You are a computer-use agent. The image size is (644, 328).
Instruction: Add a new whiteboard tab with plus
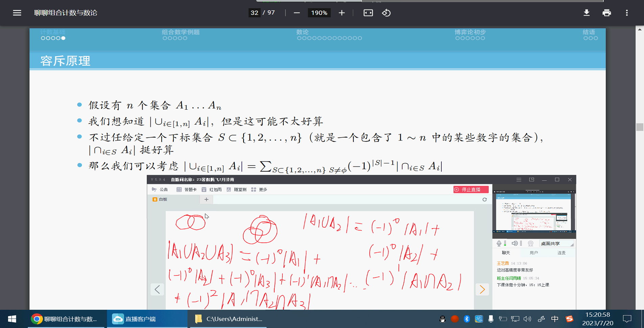tap(206, 199)
